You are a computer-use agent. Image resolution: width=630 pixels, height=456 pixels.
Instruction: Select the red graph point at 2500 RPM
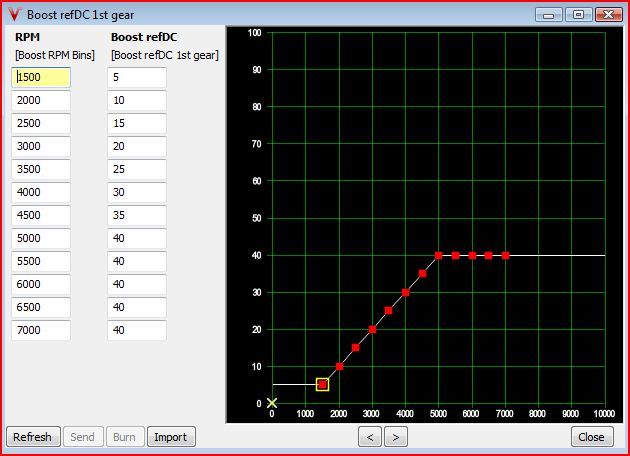point(356,348)
